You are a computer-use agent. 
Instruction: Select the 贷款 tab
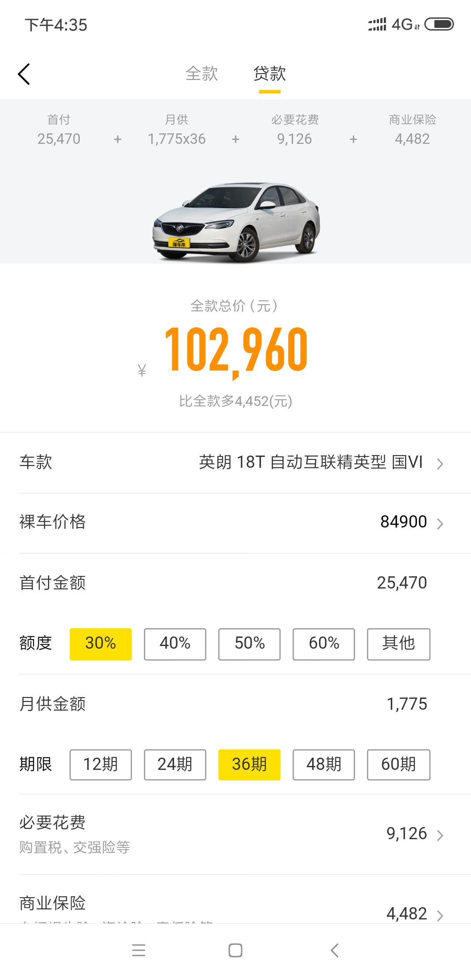click(x=270, y=74)
